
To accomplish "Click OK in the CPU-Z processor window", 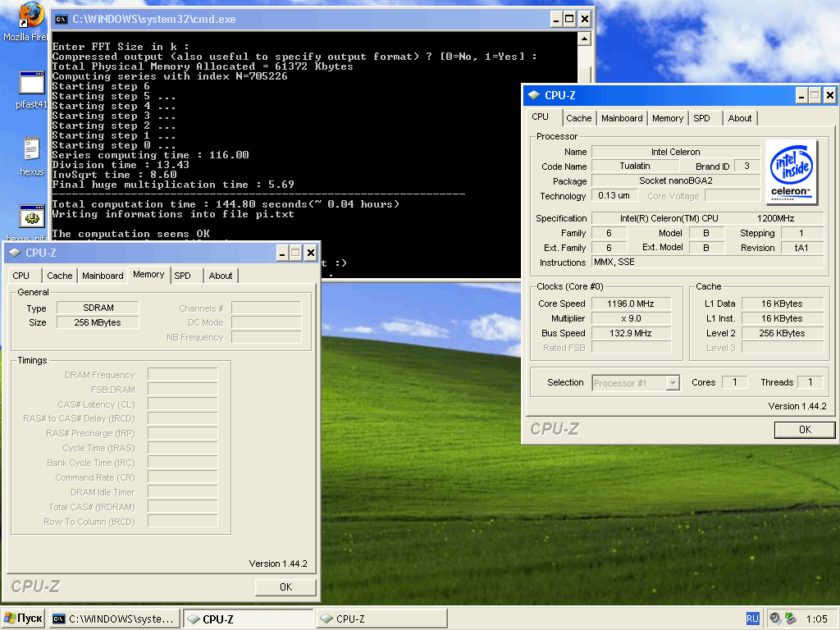I will click(805, 430).
